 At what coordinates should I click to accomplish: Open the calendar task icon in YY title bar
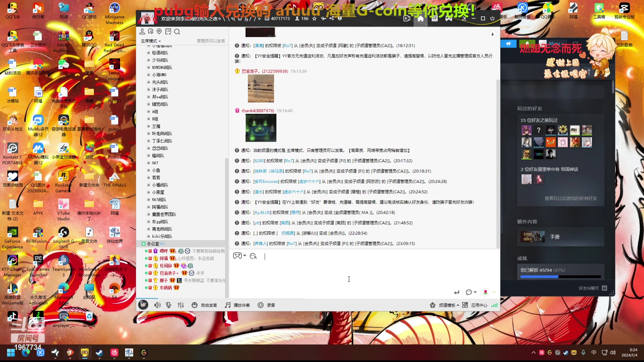pos(435,18)
